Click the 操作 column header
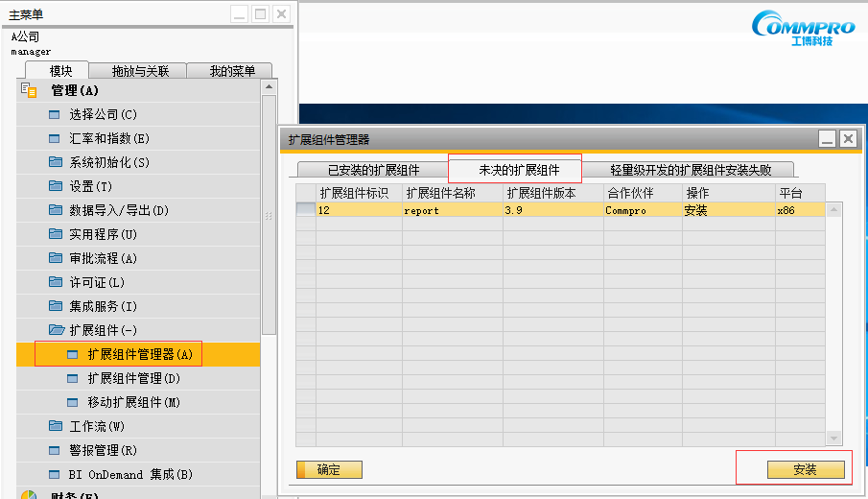 pyautogui.click(x=729, y=193)
